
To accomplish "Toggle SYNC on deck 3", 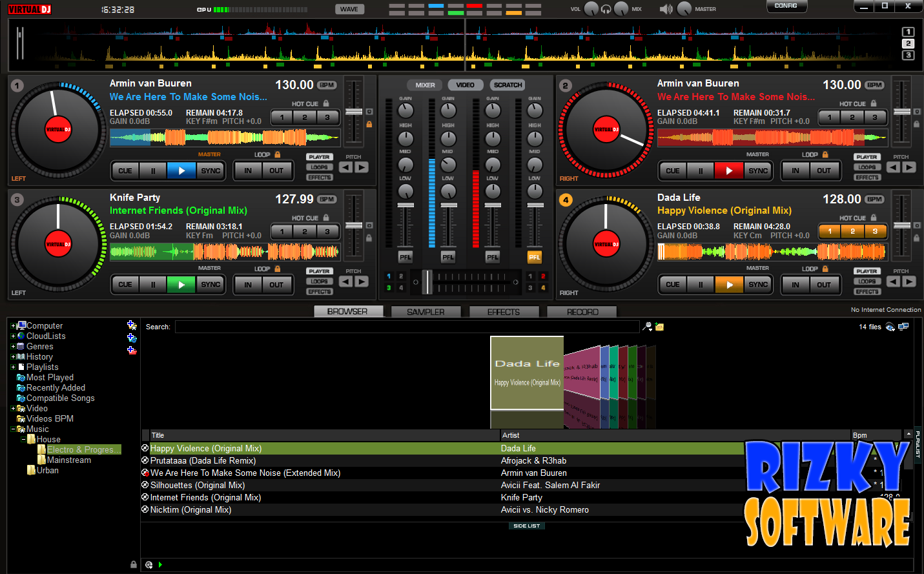I will click(210, 285).
